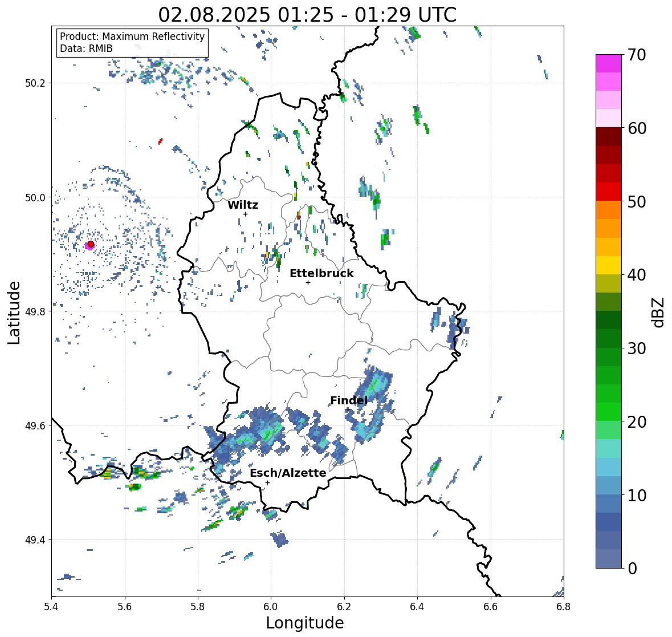Click the 49.4 latitude tick label
This screenshot has width=672, height=637.
point(36,539)
